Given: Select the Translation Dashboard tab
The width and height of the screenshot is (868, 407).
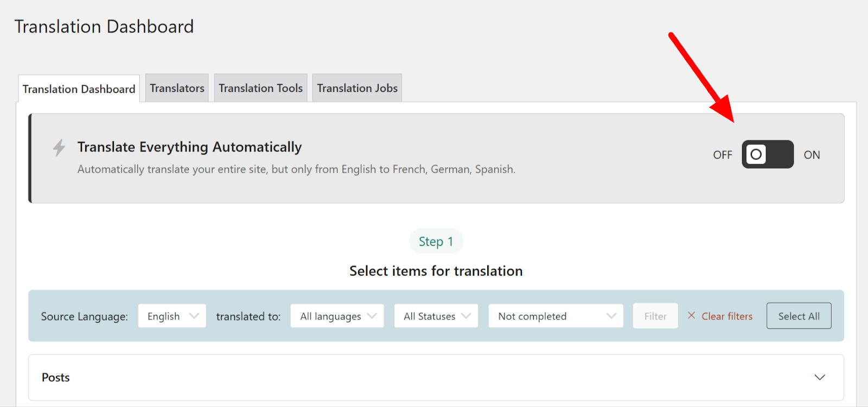Looking at the screenshot, I should pyautogui.click(x=79, y=89).
